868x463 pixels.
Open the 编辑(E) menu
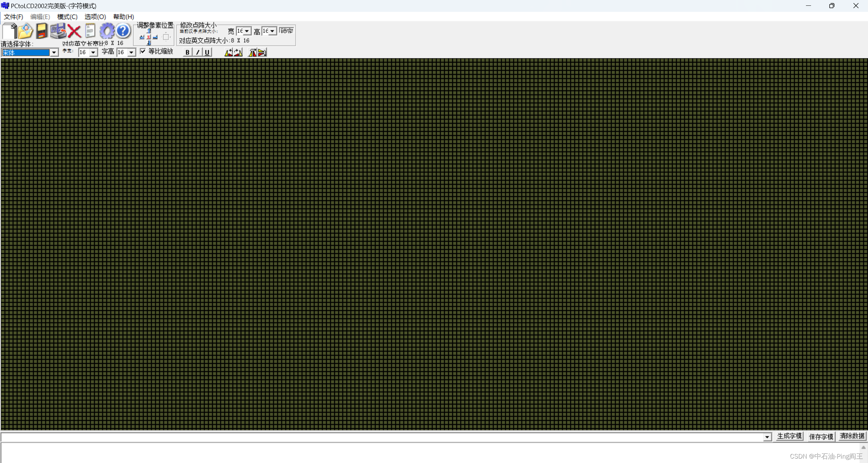pyautogui.click(x=40, y=17)
